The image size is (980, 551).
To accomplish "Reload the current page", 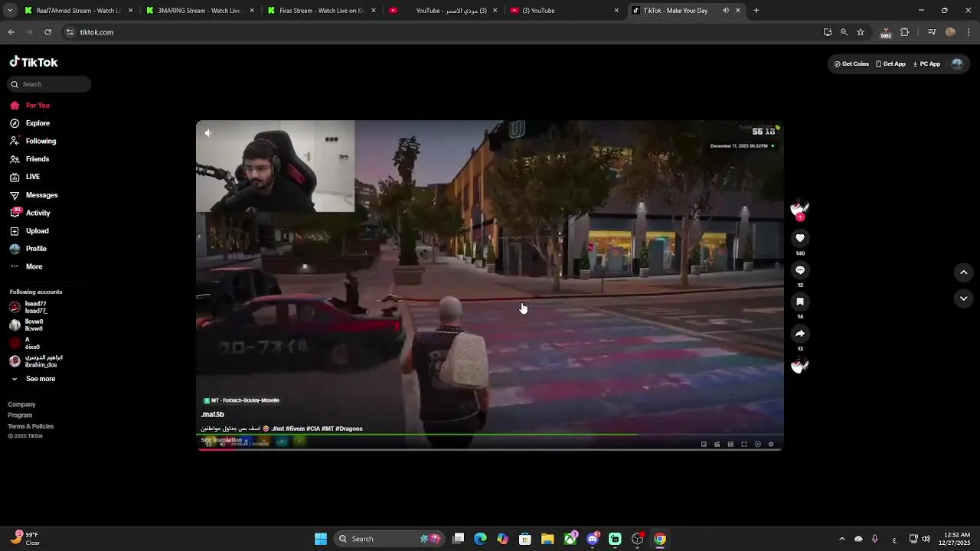I will [x=47, y=32].
